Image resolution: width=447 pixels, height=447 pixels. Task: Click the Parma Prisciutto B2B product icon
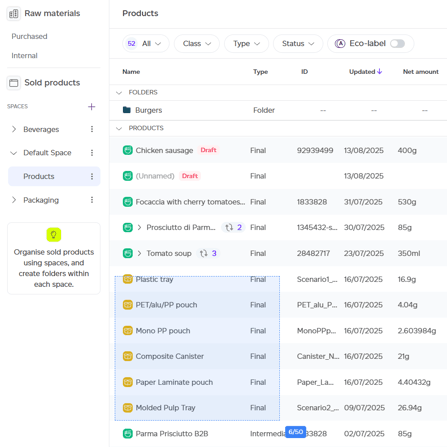128,434
